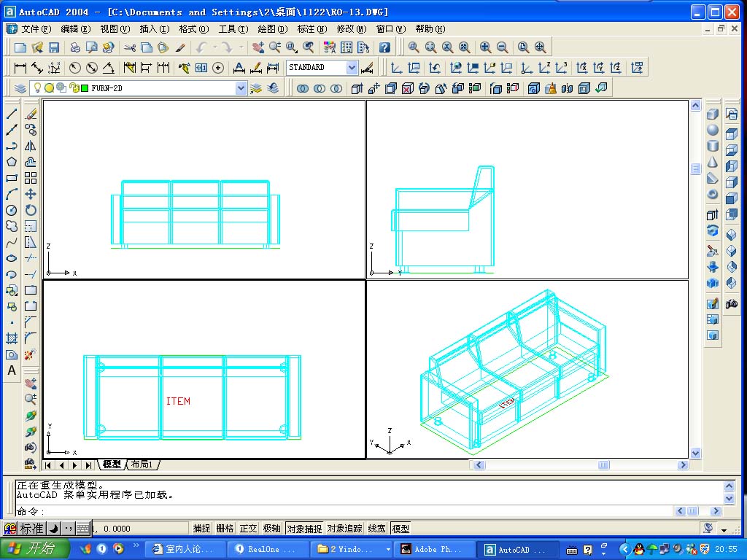Select the Polygon drawing tool
Viewport: 747px width, 560px height.
(12, 162)
